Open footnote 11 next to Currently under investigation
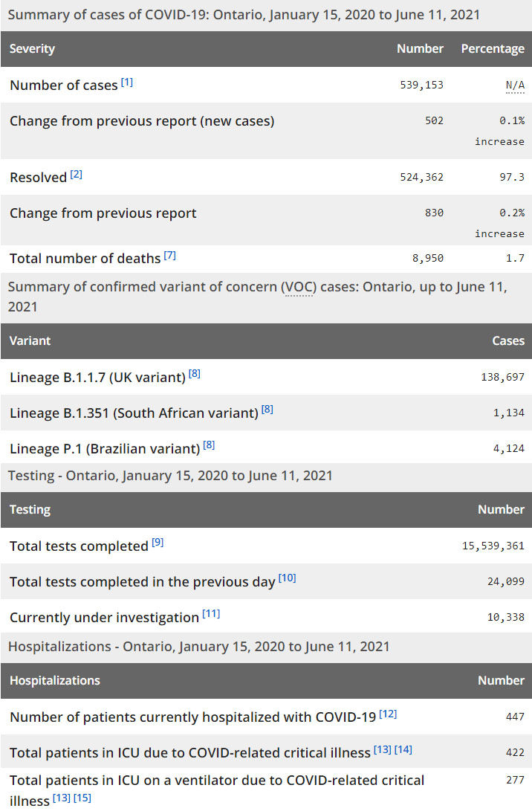Screen dimensions: 532x811 point(211,614)
